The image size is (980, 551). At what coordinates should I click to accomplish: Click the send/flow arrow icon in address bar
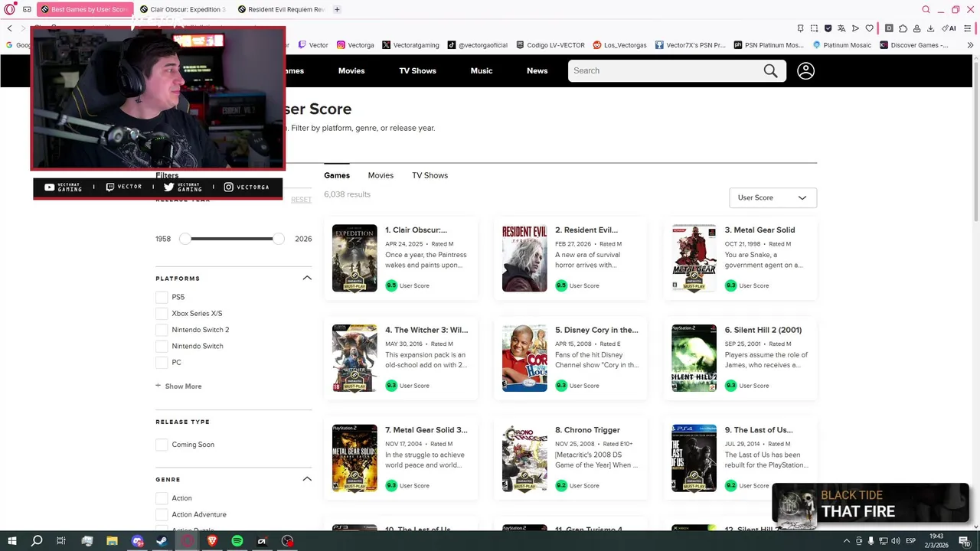(855, 28)
